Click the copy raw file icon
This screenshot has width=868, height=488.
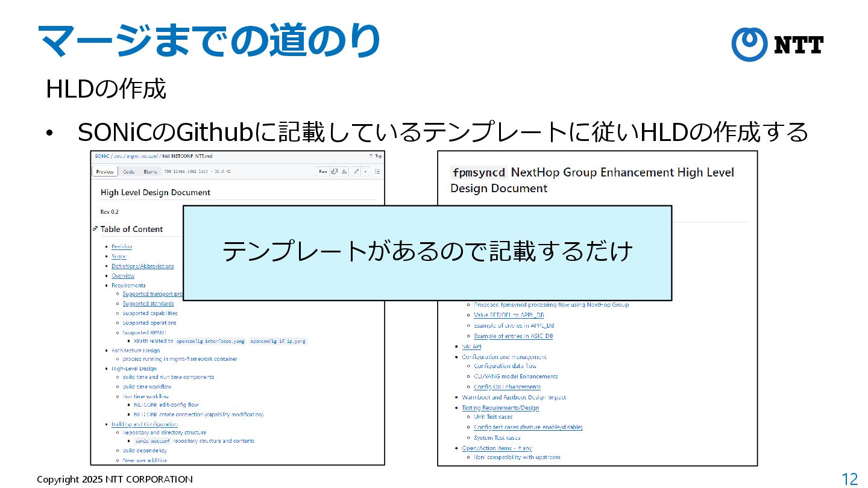[335, 171]
